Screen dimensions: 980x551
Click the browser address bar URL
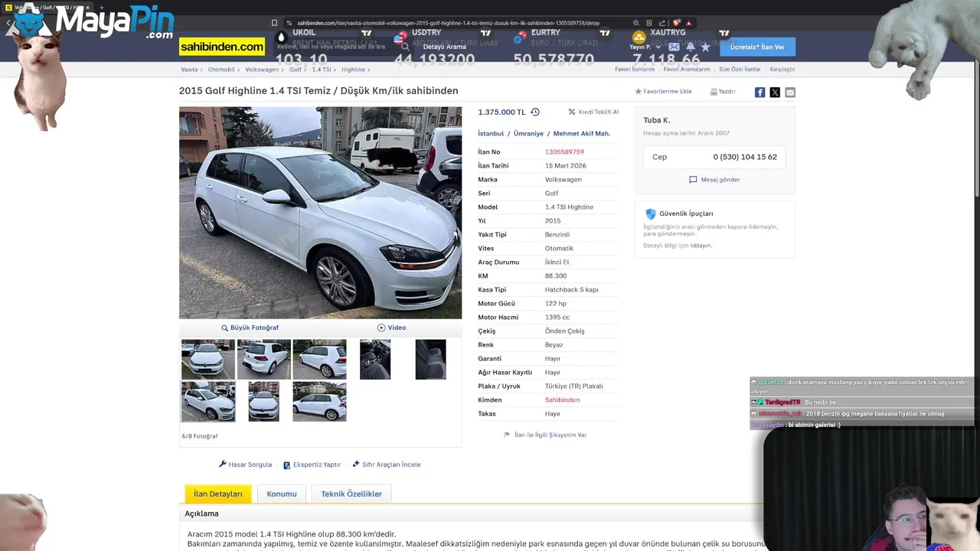pyautogui.click(x=448, y=23)
